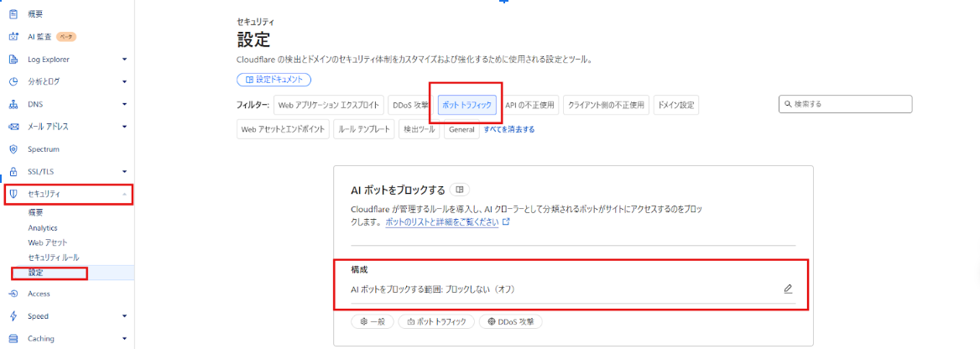Expand the Log Explorer sidebar menu

click(124, 60)
